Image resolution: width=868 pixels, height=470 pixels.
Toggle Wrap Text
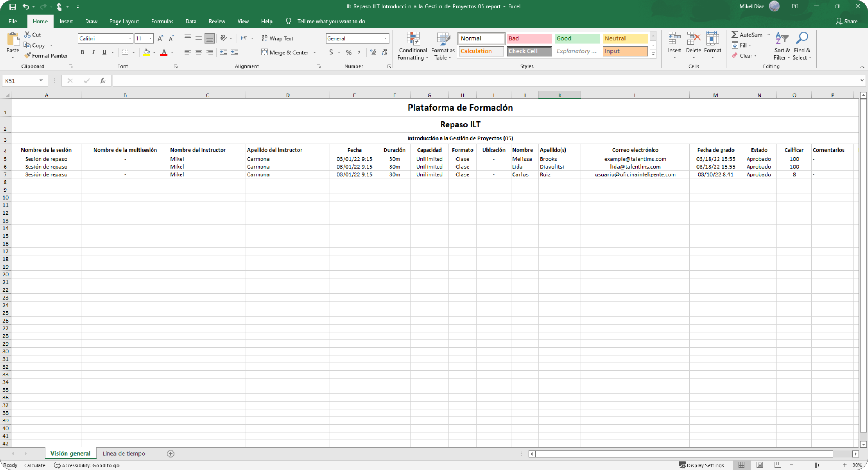278,38
